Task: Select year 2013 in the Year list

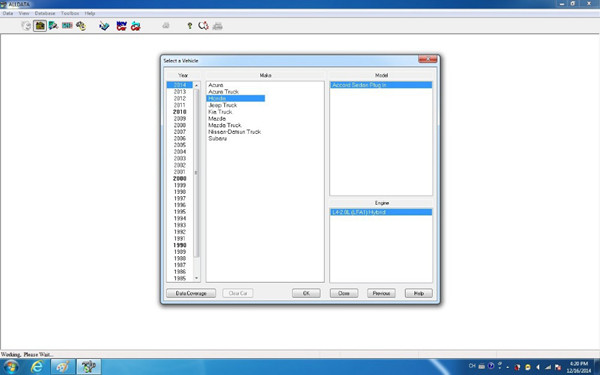Action: click(x=180, y=92)
